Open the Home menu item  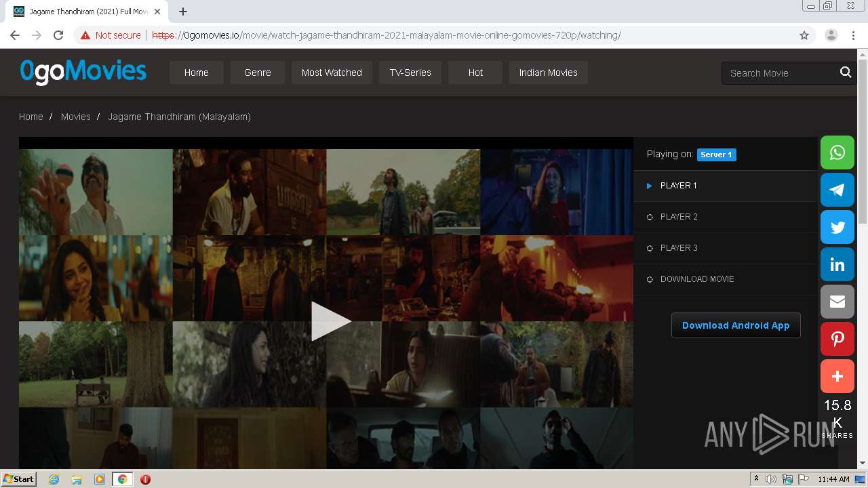coord(197,73)
